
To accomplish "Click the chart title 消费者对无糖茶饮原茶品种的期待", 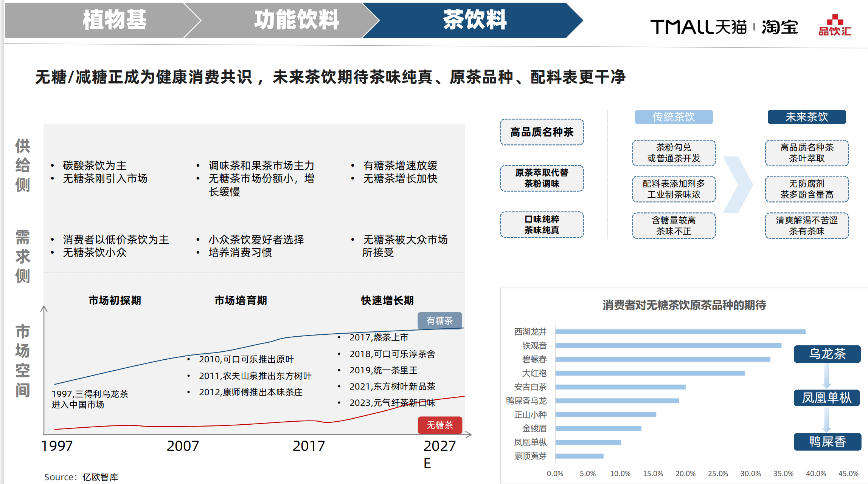I will pyautogui.click(x=684, y=305).
